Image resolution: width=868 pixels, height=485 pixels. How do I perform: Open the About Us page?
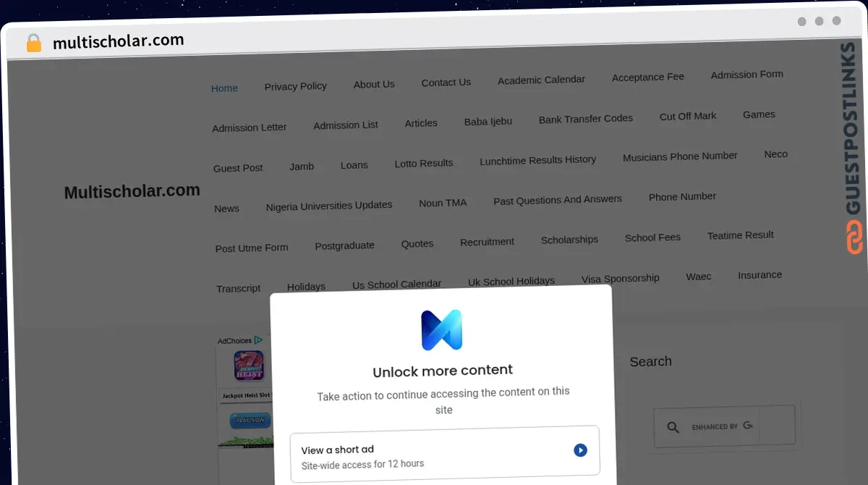coord(374,84)
